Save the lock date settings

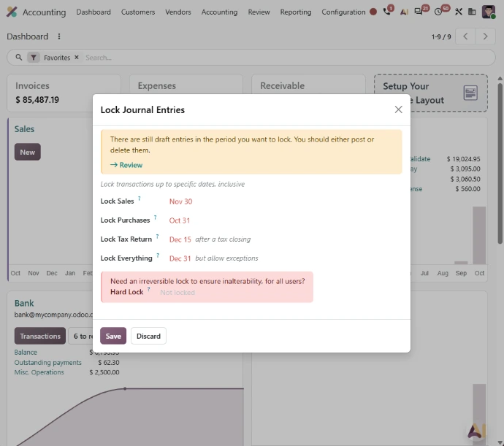(113, 336)
